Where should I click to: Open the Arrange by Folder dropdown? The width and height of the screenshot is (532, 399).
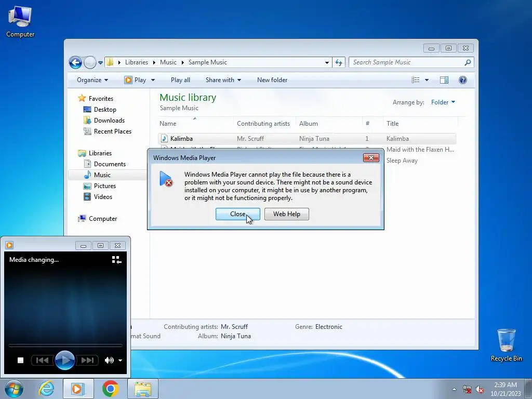[443, 102]
